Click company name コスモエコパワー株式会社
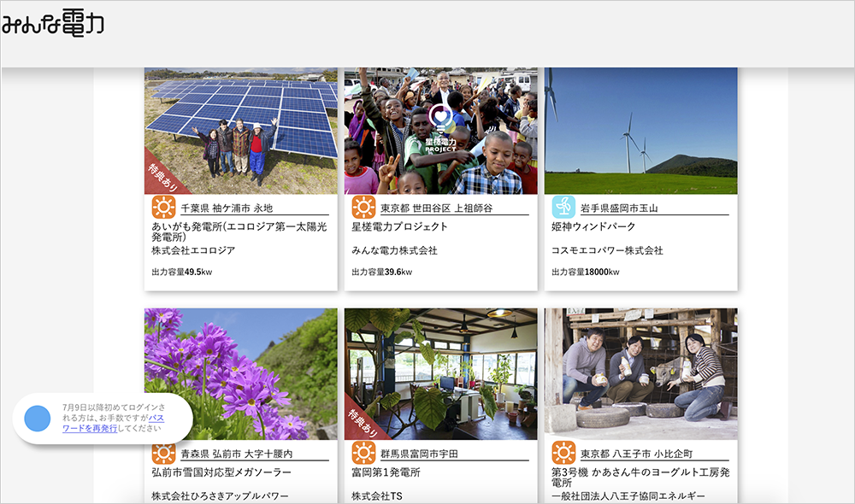Image resolution: width=855 pixels, height=504 pixels. [x=607, y=250]
